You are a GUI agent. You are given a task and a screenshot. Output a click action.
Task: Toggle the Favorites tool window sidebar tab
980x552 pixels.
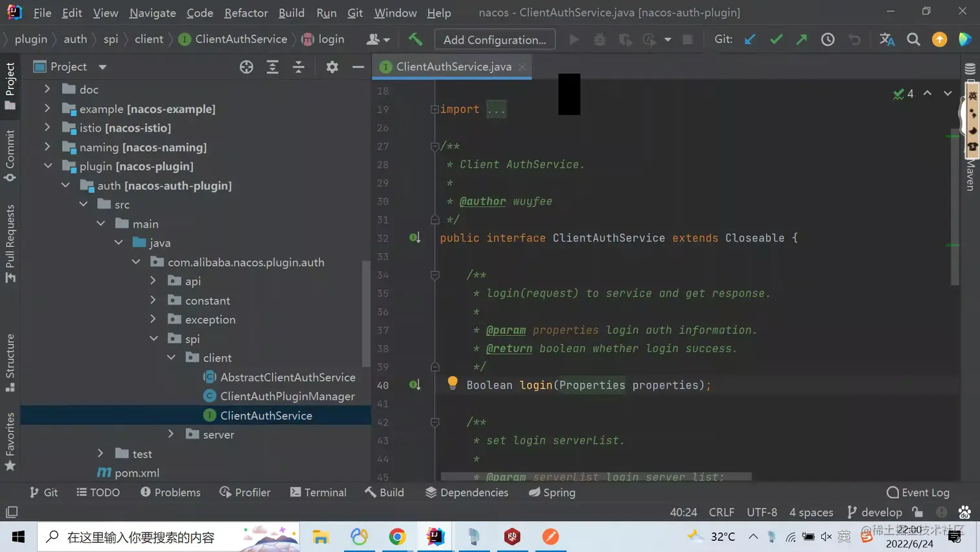10,442
